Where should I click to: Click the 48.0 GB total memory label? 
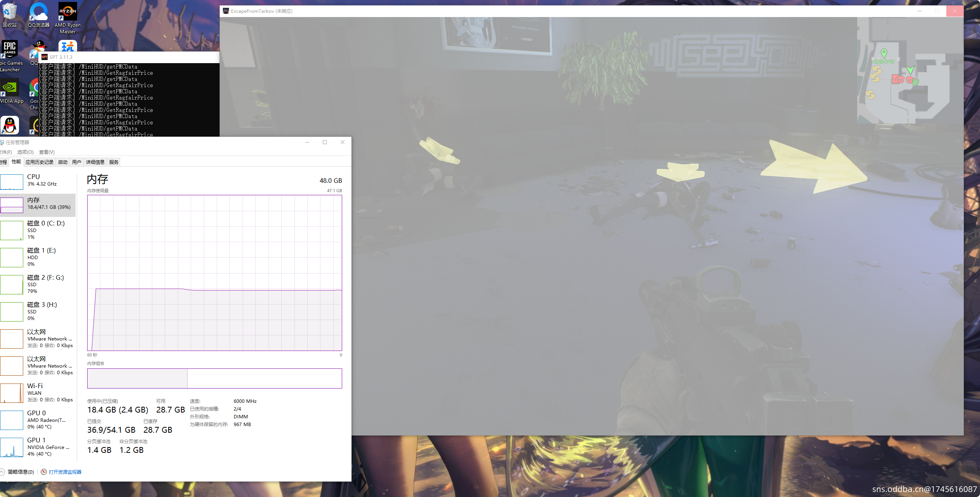[x=331, y=181]
